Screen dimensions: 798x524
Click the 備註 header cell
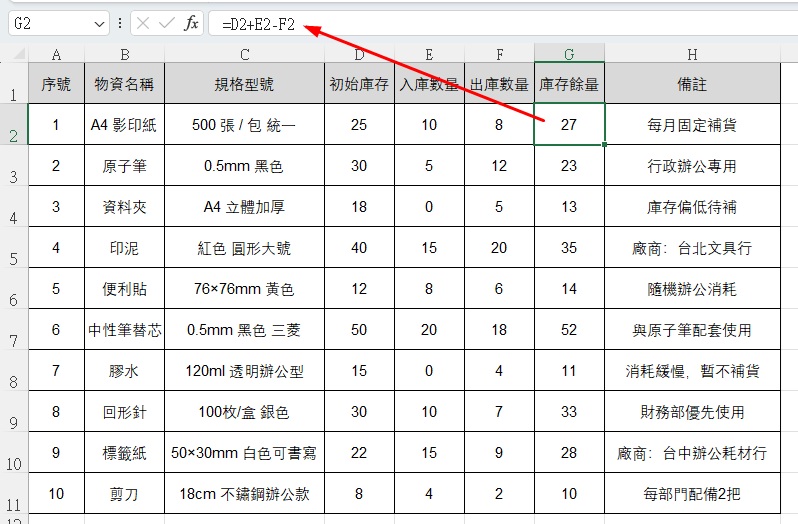click(692, 83)
